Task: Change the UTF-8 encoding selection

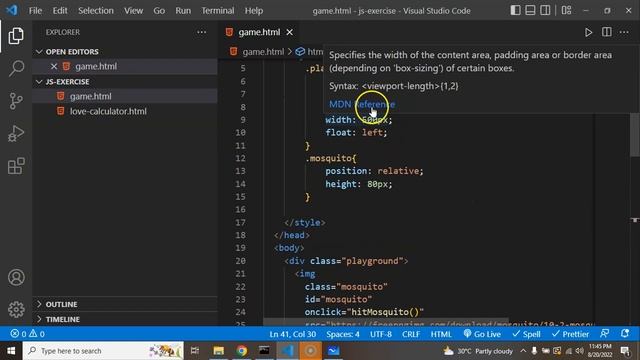Action: tap(381, 334)
